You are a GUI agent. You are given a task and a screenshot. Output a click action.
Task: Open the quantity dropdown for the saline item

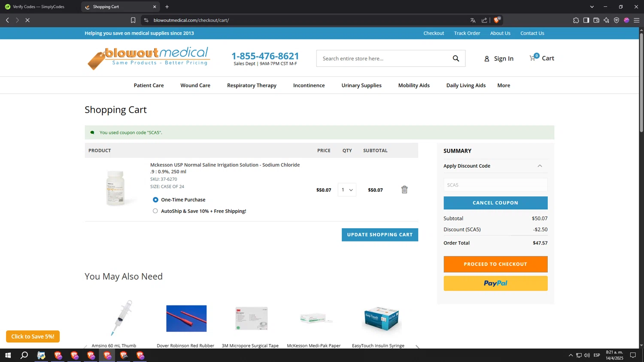tap(347, 190)
